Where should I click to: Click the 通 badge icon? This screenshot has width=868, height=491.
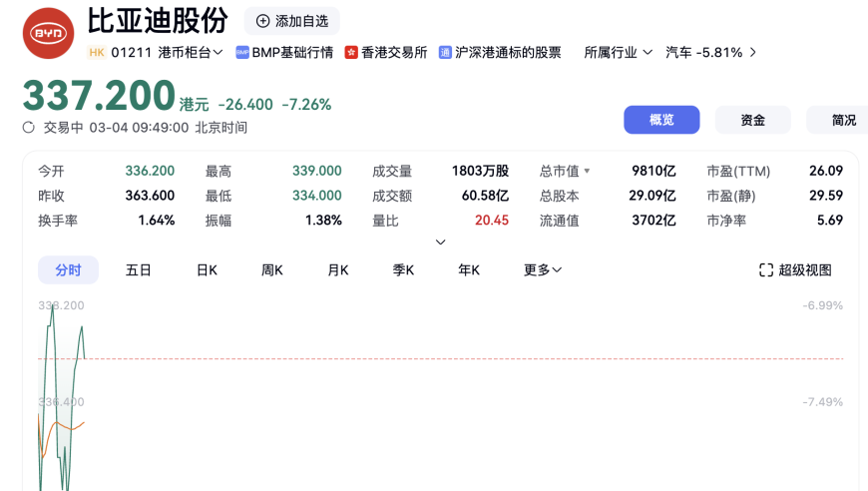tap(445, 53)
